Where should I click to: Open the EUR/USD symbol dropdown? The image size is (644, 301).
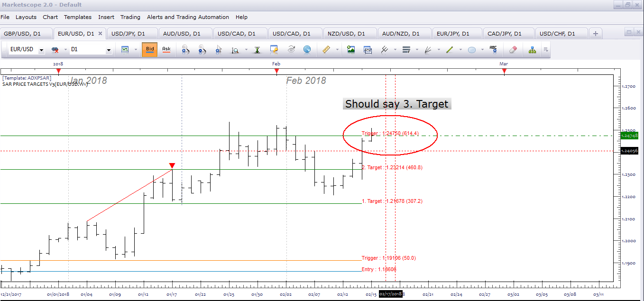click(41, 50)
